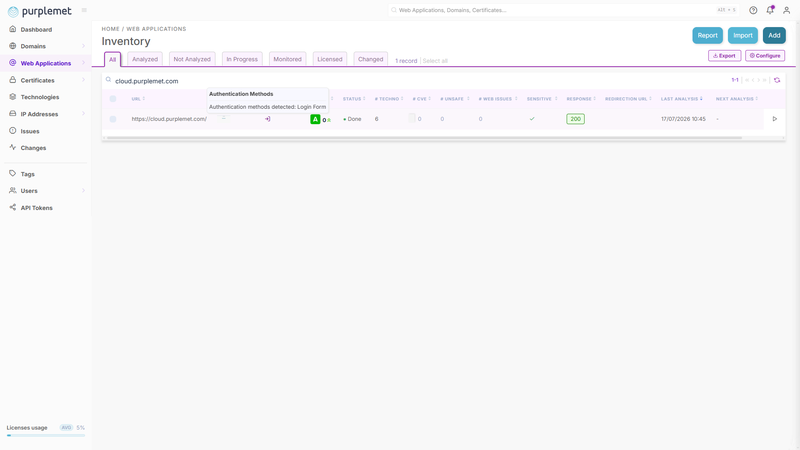This screenshot has width=800, height=450.
Task: Switch to the In Progress tab
Action: [x=242, y=59]
